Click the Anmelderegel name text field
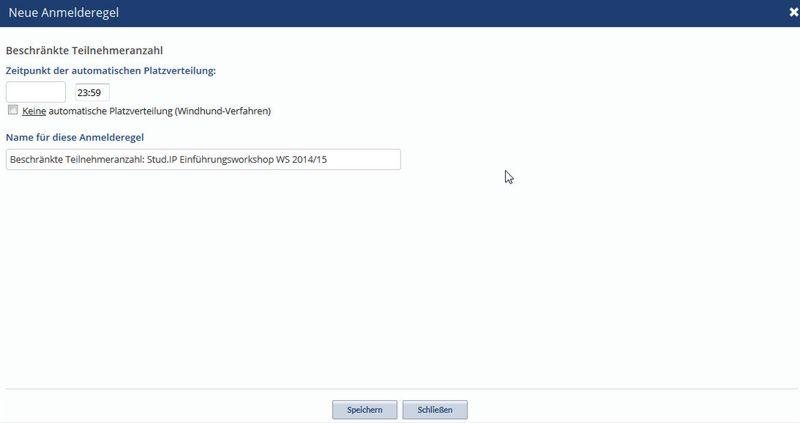 click(x=203, y=159)
